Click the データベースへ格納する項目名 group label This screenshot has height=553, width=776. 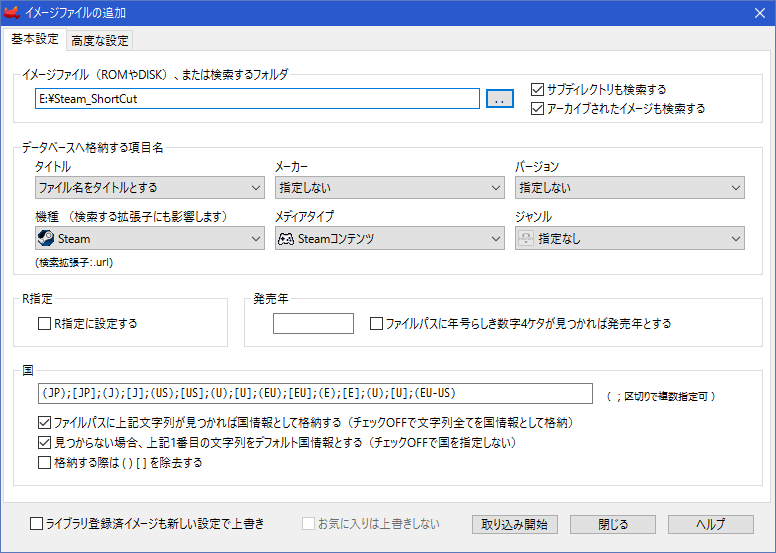tap(93, 148)
